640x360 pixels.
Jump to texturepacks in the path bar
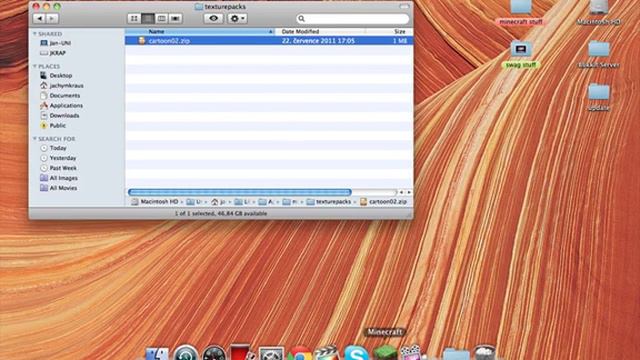point(329,202)
